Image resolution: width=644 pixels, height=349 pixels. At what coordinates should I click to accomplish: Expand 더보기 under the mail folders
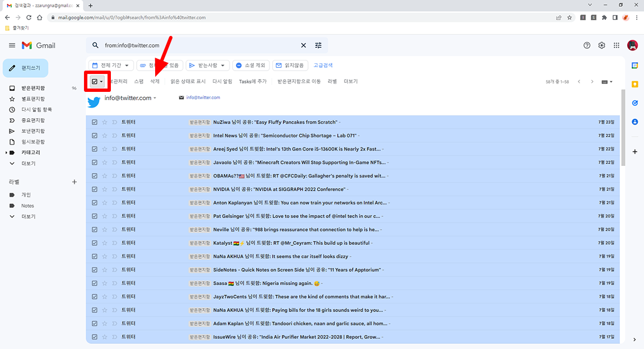point(28,163)
